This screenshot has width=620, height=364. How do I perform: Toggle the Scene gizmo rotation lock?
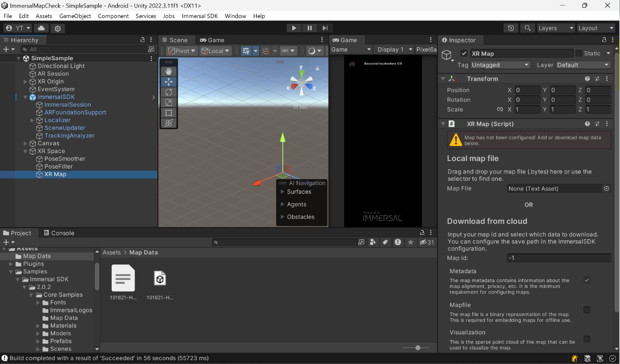pyautogui.click(x=318, y=68)
